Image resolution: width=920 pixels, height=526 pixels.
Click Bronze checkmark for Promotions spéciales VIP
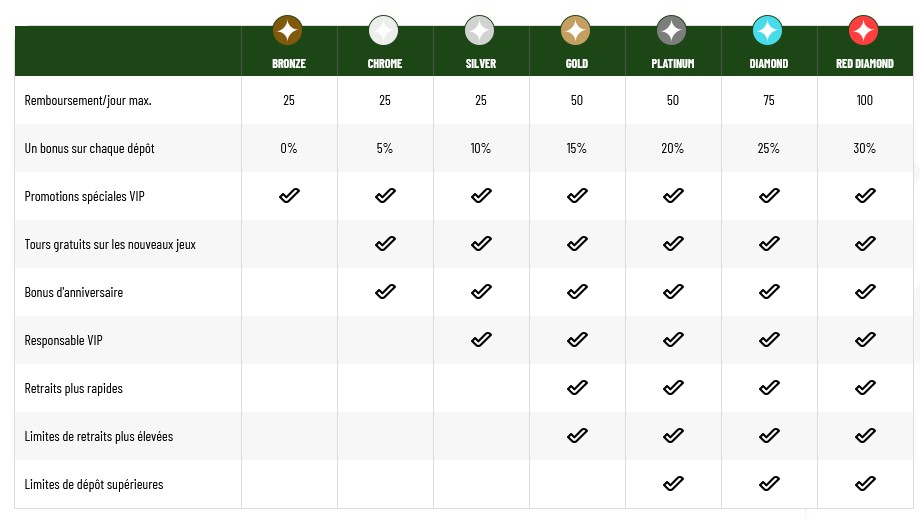[x=289, y=196]
